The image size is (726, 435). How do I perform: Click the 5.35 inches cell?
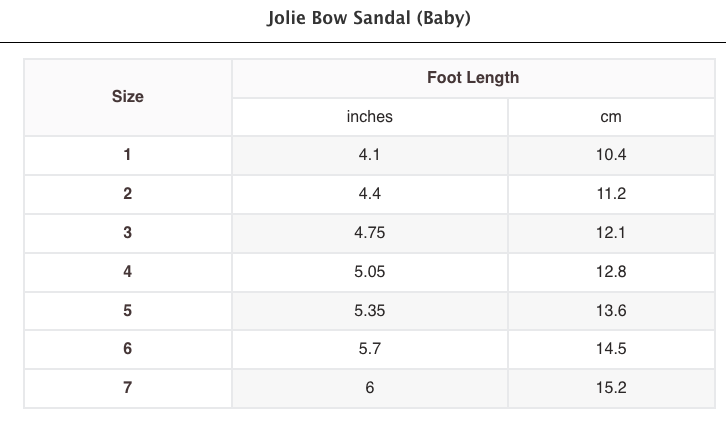(x=369, y=310)
